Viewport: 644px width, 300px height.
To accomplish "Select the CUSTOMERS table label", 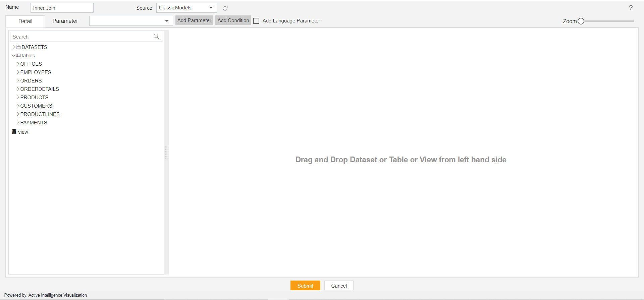I will pyautogui.click(x=36, y=106).
